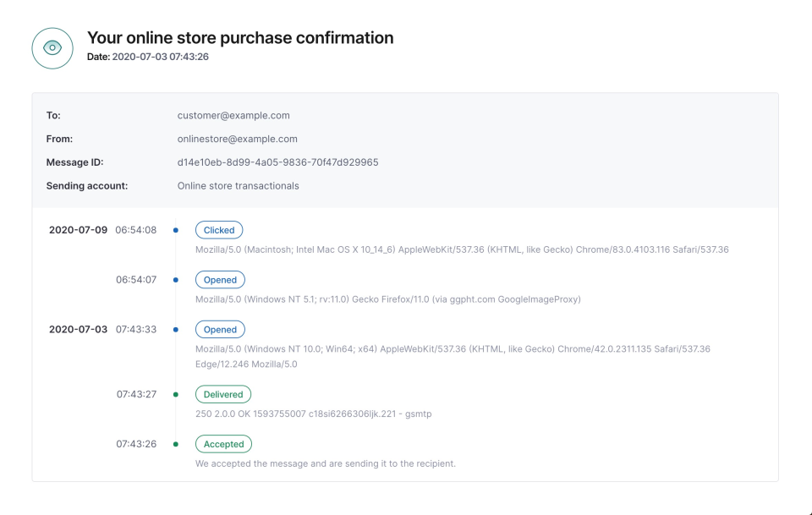Click the green timeline dot for Accepted

[175, 444]
